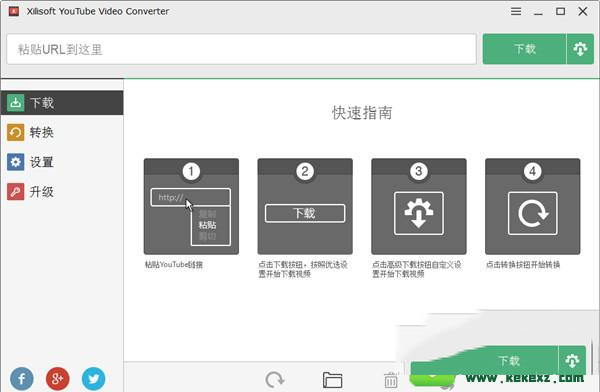
Task: Open the 设置 sidebar tab
Action: [62, 162]
